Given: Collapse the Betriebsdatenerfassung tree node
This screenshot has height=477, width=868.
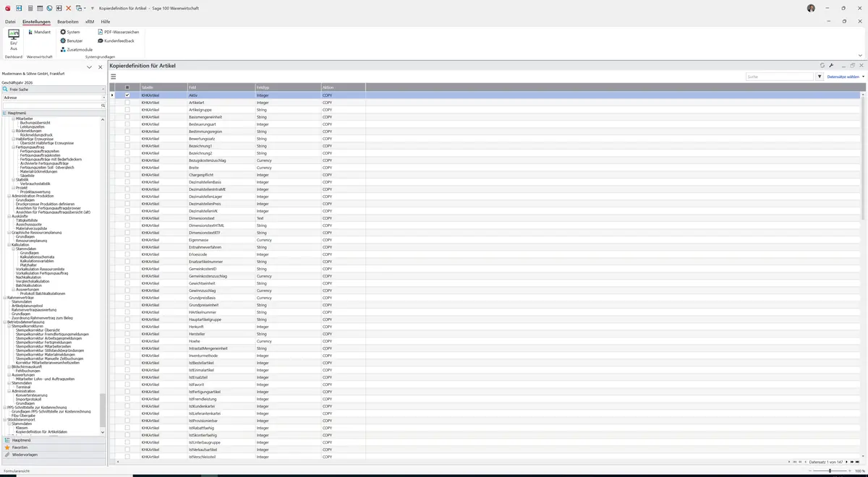Looking at the screenshot, I should pyautogui.click(x=4, y=322).
